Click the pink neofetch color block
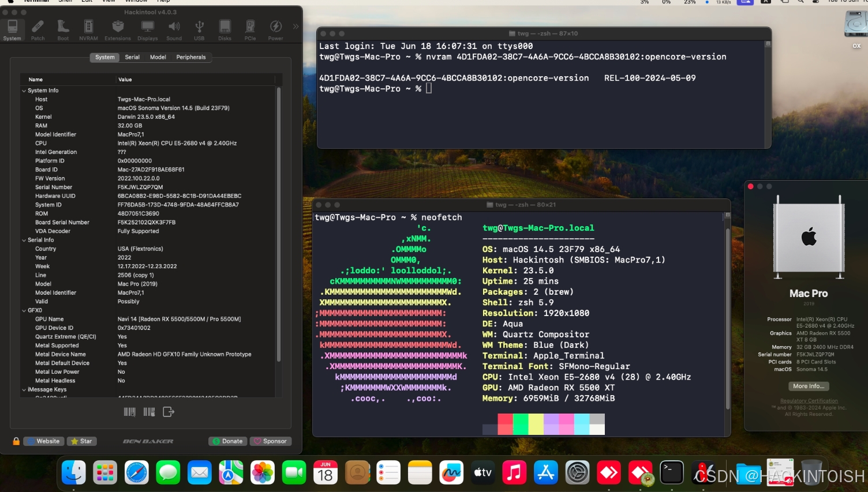This screenshot has height=492, width=868. click(x=566, y=424)
